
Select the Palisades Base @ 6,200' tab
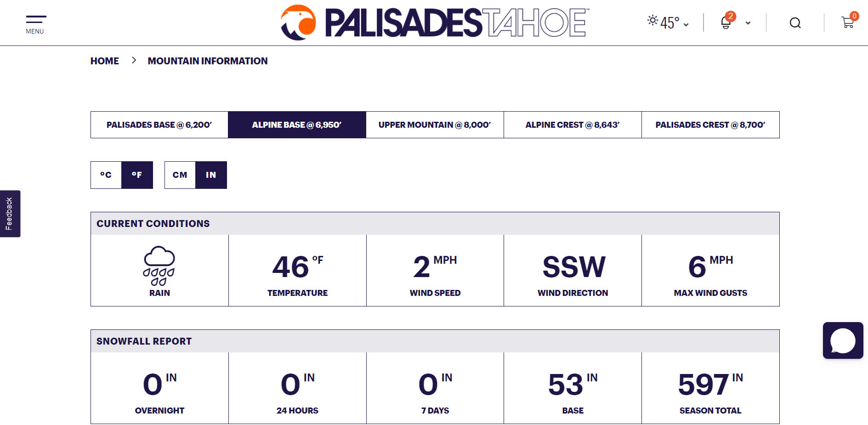click(x=159, y=125)
